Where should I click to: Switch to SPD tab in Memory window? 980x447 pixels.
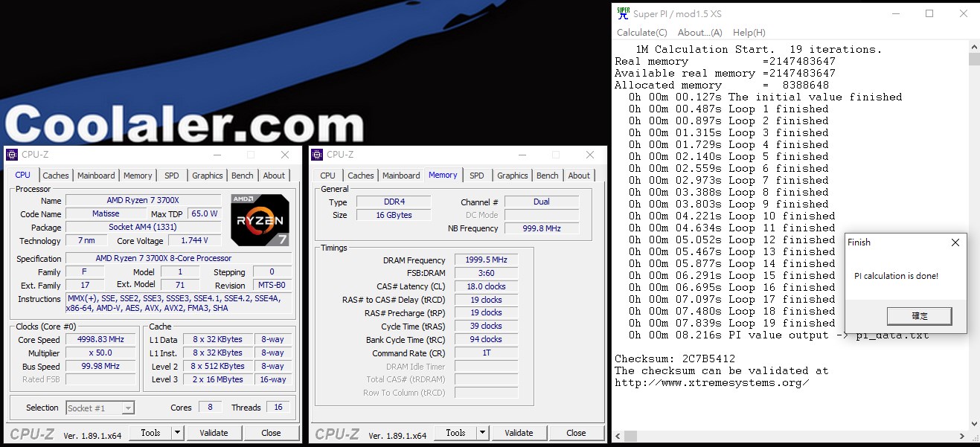(477, 176)
